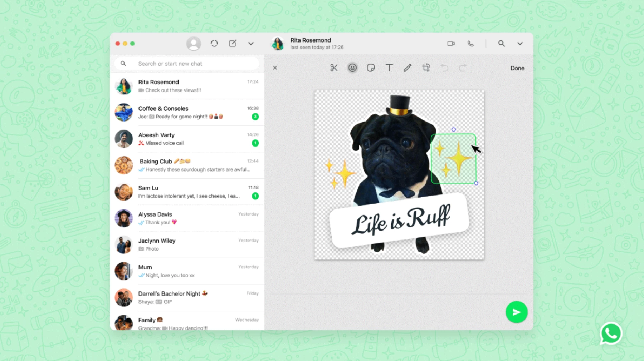Select the crop tool
The width and height of the screenshot is (644, 361).
pyautogui.click(x=426, y=68)
